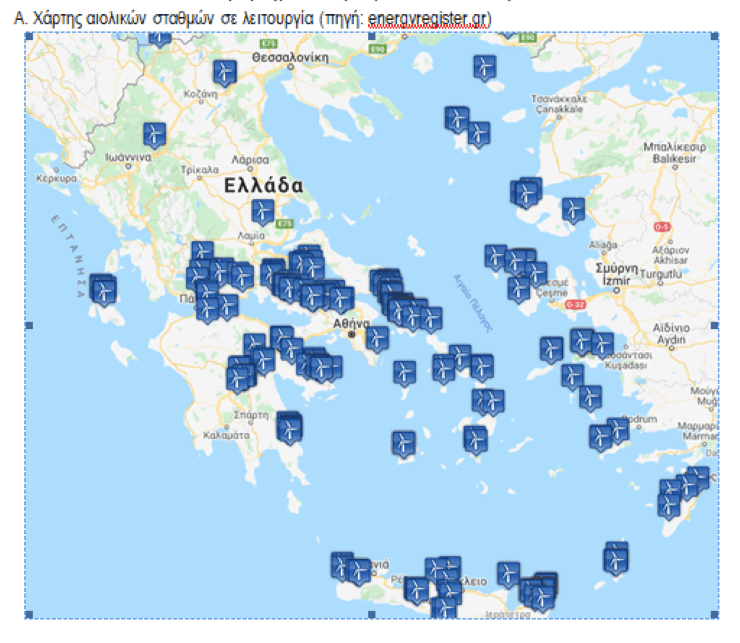Open the wind farm marker on Kefalonia island
The height and width of the screenshot is (643, 740).
(102, 289)
